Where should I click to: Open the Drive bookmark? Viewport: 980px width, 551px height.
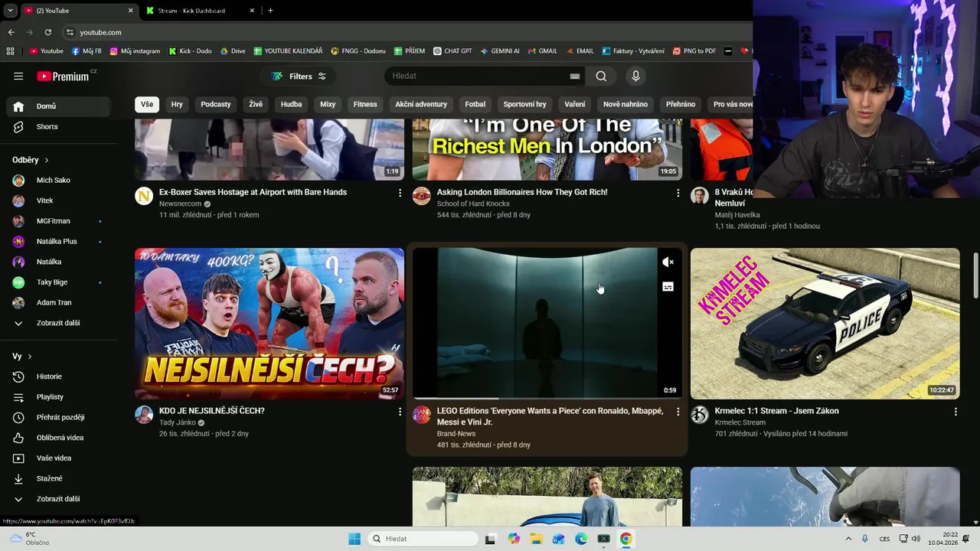coord(233,51)
